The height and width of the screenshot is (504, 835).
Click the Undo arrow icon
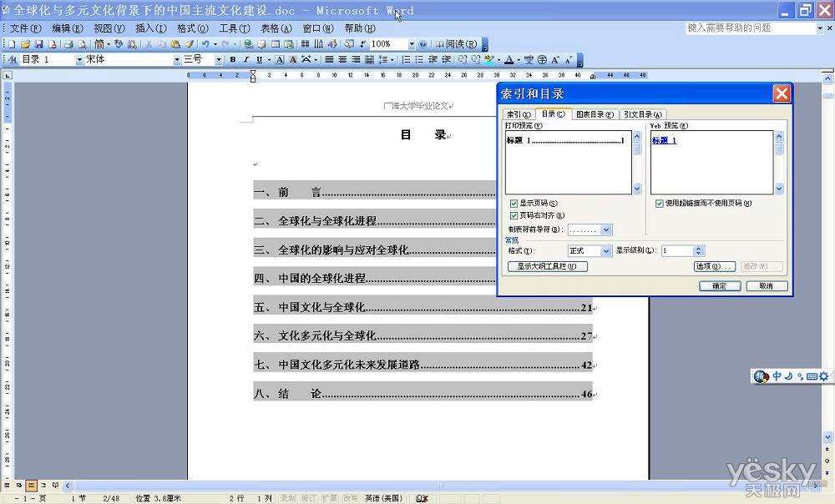[x=205, y=43]
